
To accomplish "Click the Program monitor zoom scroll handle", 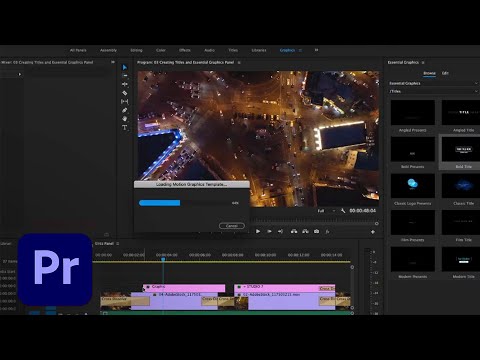I will tap(377, 224).
